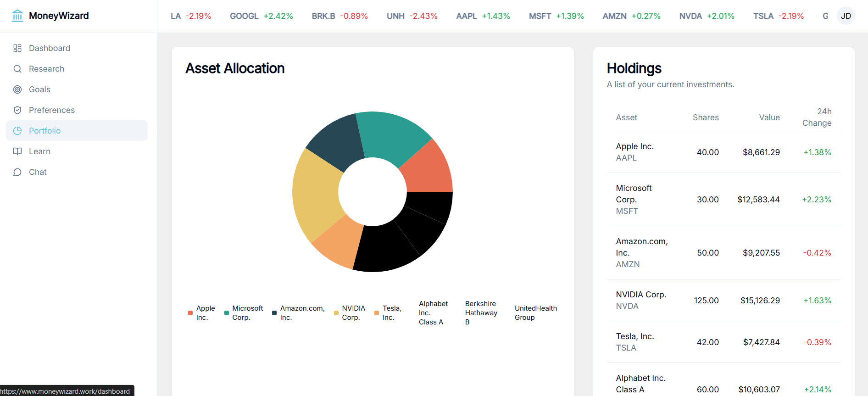The width and height of the screenshot is (868, 396).
Task: Click the Asset Allocation heading
Action: pos(235,68)
